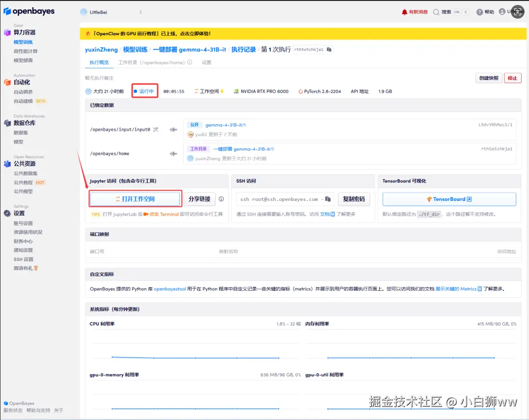Click the copy icon in the SSH command field

(x=328, y=199)
